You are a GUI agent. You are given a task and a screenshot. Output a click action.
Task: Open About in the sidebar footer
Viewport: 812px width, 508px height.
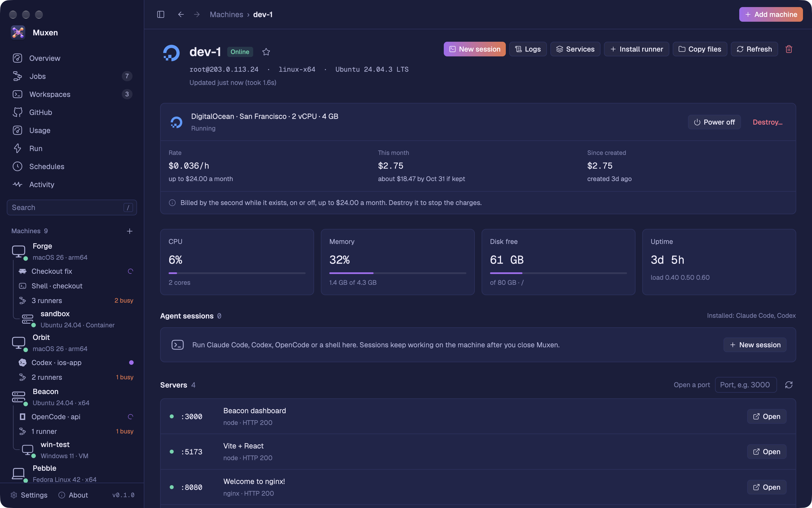click(x=73, y=495)
